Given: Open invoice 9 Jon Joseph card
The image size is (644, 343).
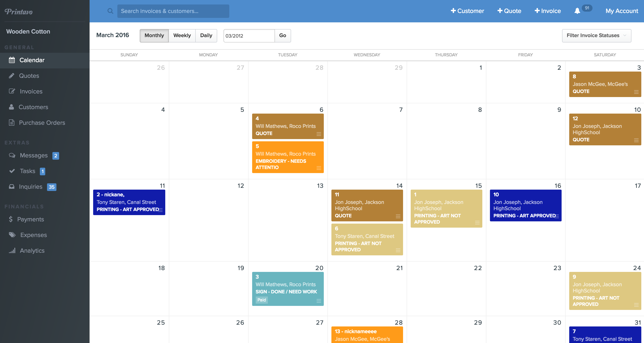Looking at the screenshot, I should [605, 291].
